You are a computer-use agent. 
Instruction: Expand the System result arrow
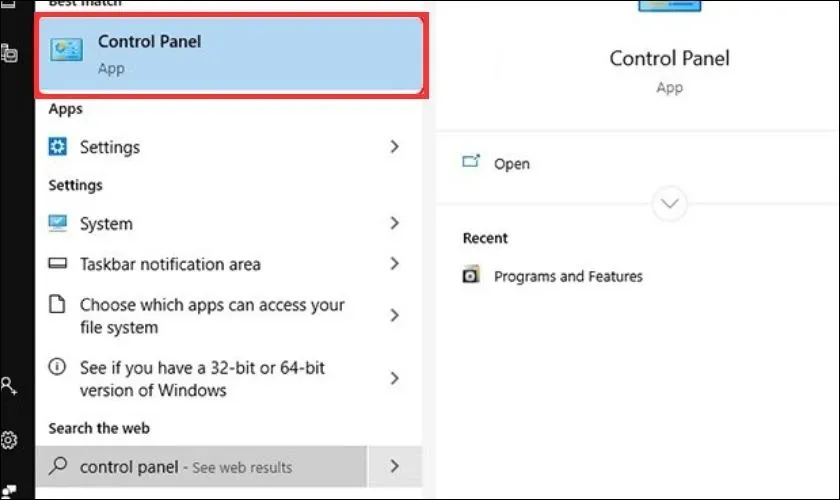[395, 223]
